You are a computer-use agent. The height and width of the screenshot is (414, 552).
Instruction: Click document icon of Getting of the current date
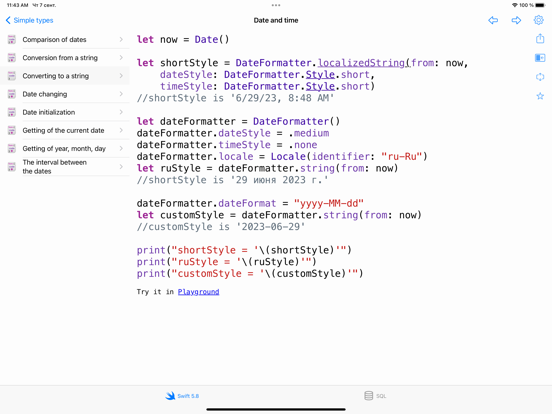12,130
